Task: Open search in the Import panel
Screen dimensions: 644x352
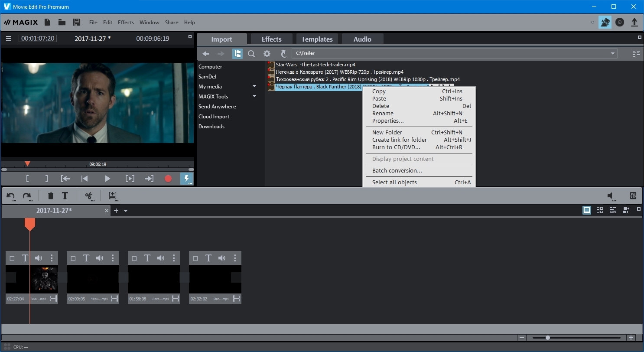Action: click(251, 54)
